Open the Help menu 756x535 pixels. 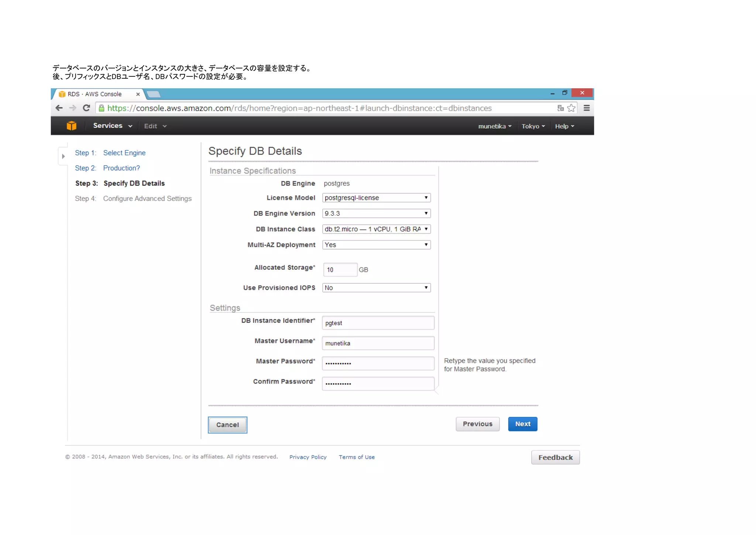coord(564,126)
